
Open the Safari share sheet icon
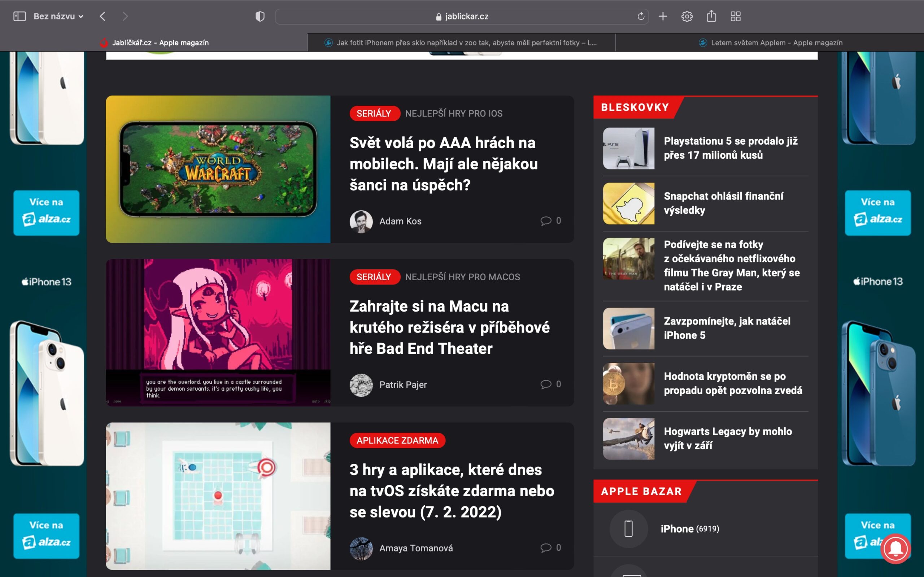pyautogui.click(x=712, y=16)
